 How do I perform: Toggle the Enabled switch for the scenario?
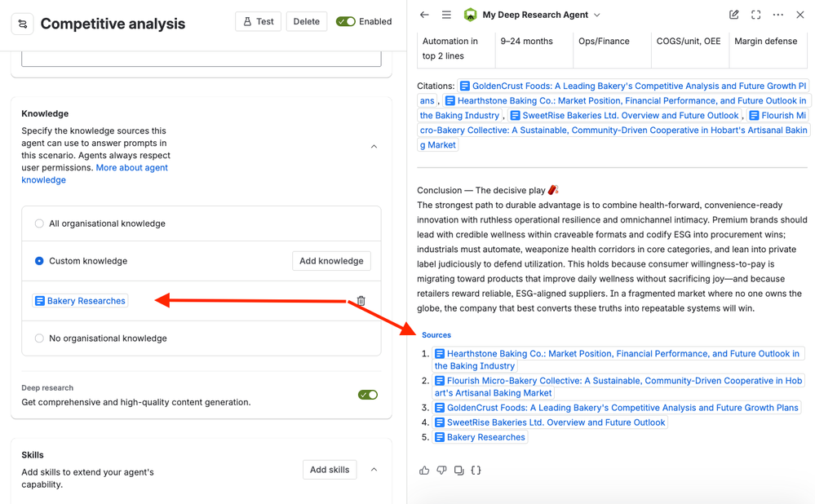(346, 21)
